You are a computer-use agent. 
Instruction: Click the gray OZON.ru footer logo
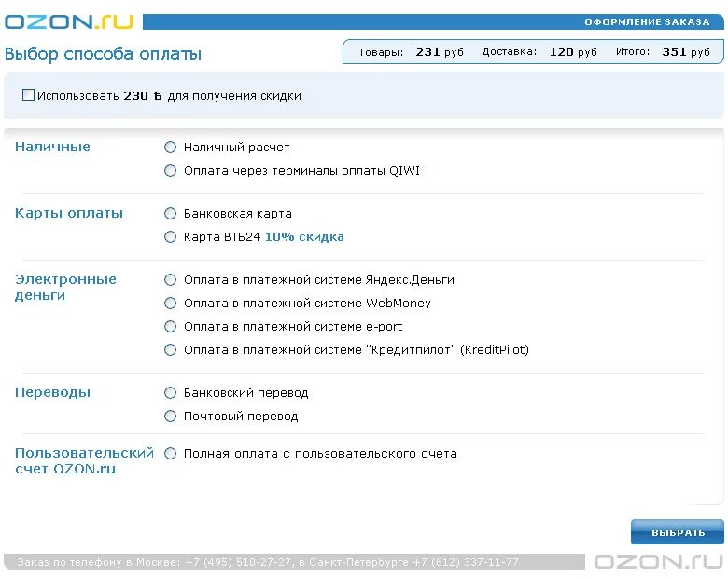[x=659, y=561]
